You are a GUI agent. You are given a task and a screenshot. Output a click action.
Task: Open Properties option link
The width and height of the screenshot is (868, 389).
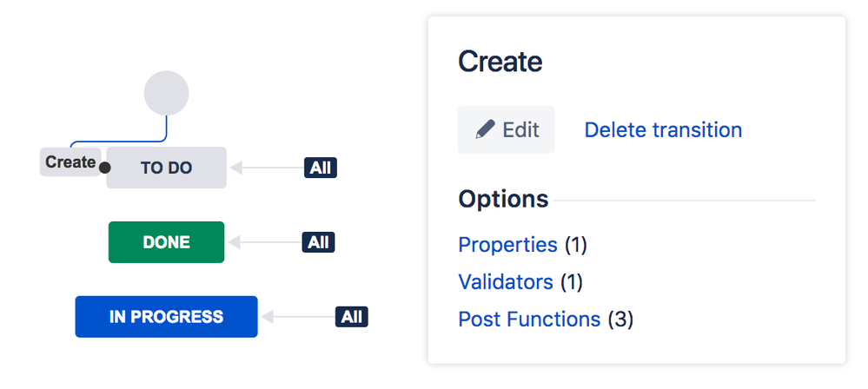(x=507, y=245)
